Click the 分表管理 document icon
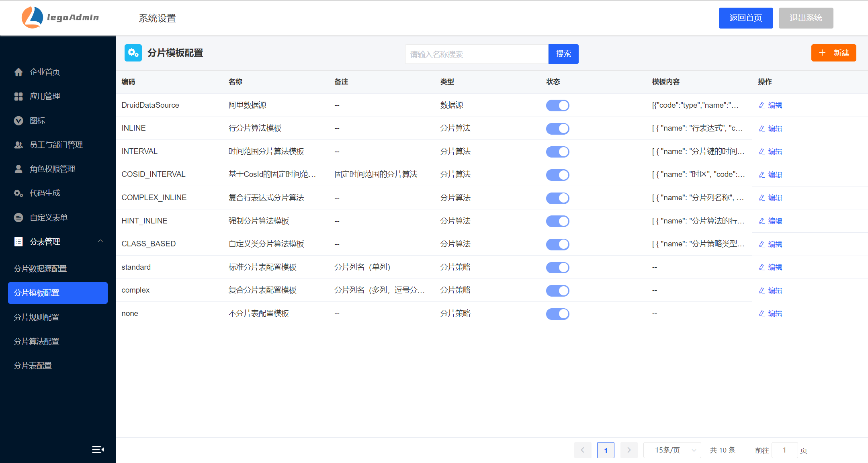 click(18, 242)
